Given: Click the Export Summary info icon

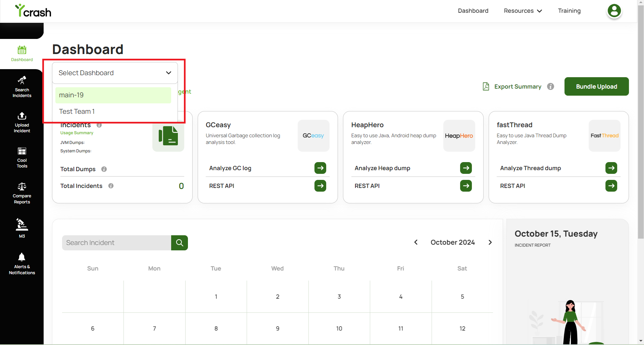Looking at the screenshot, I should 550,87.
